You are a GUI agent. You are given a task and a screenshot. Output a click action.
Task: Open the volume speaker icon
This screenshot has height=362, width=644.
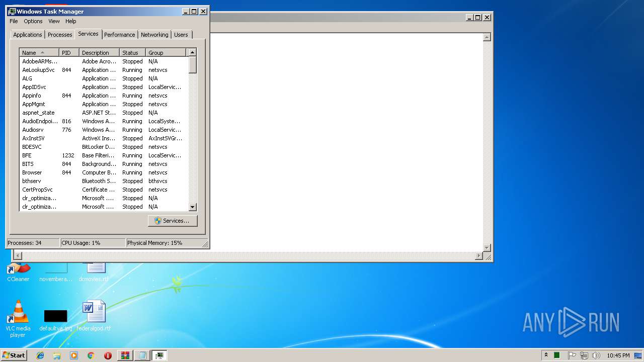tap(596, 355)
